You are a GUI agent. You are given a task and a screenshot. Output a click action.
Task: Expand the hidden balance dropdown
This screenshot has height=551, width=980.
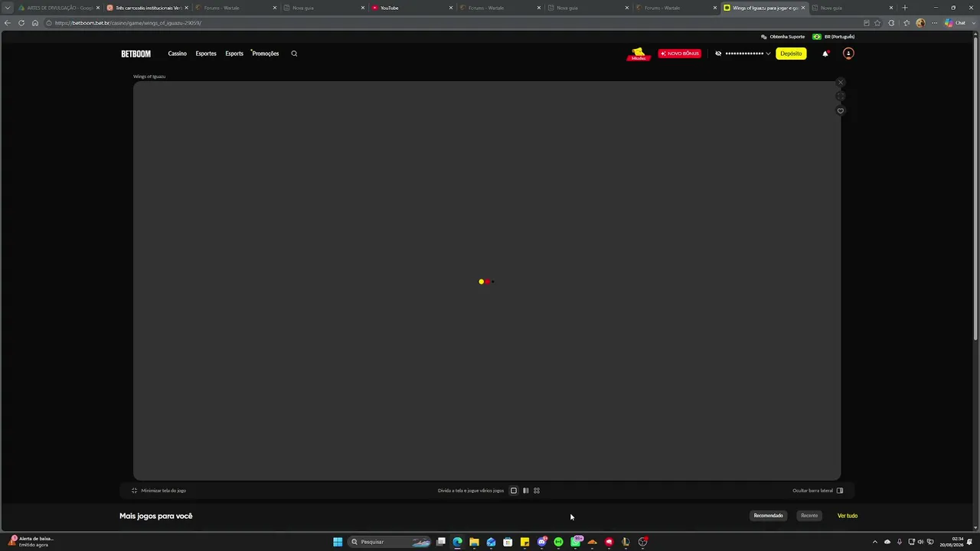tap(768, 54)
